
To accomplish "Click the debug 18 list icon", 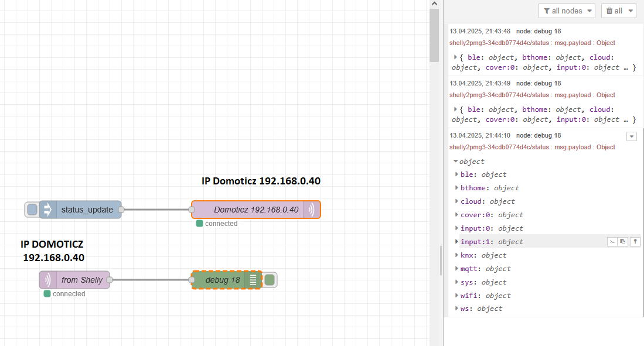I will pyautogui.click(x=253, y=280).
